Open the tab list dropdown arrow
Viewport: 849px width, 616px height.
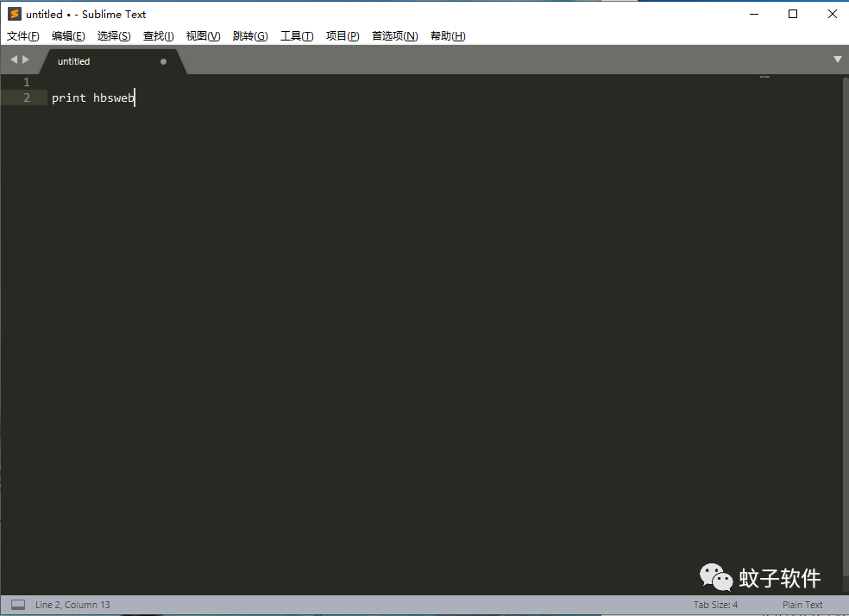coord(838,60)
